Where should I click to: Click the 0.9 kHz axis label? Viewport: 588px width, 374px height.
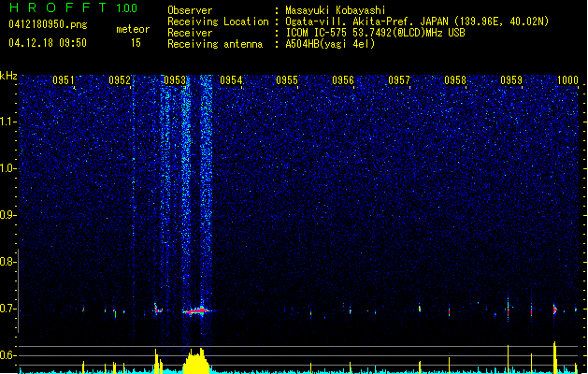[x=7, y=215]
